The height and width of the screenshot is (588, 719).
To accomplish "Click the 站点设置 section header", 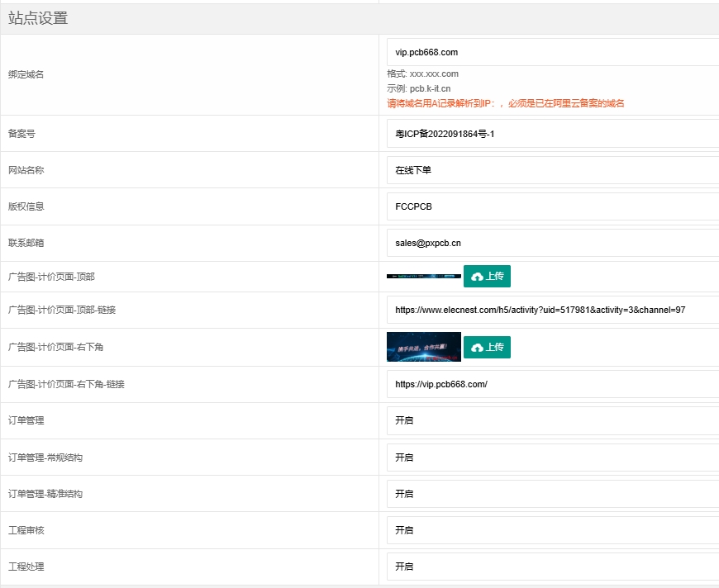I will (x=38, y=18).
